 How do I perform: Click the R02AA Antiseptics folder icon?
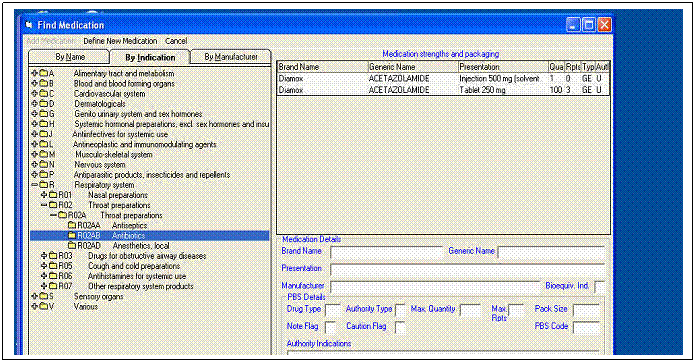72,225
